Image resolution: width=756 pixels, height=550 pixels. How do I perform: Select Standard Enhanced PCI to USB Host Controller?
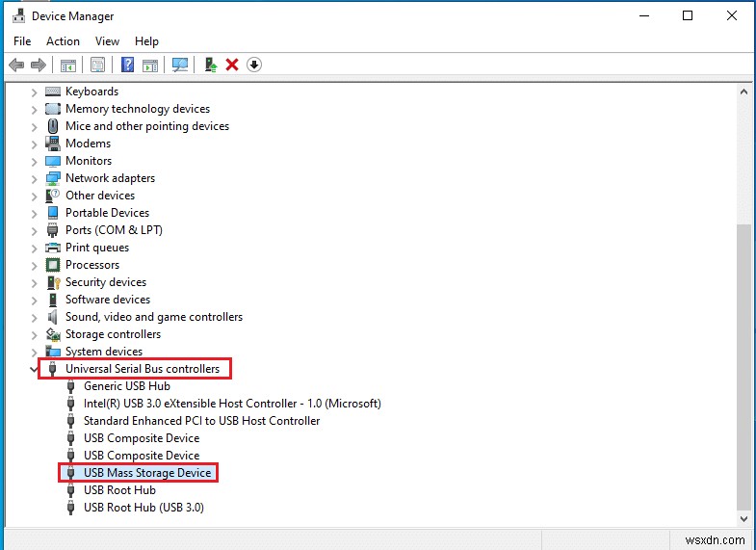(202, 421)
